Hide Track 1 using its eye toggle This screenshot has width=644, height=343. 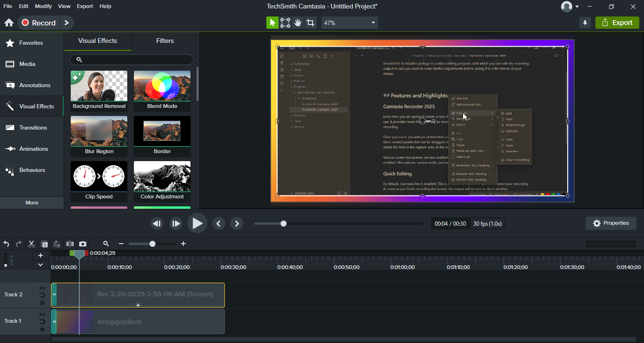coord(42,314)
